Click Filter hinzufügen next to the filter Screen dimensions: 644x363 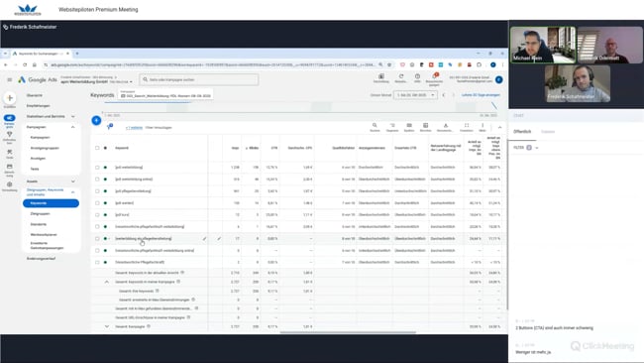(x=159, y=127)
